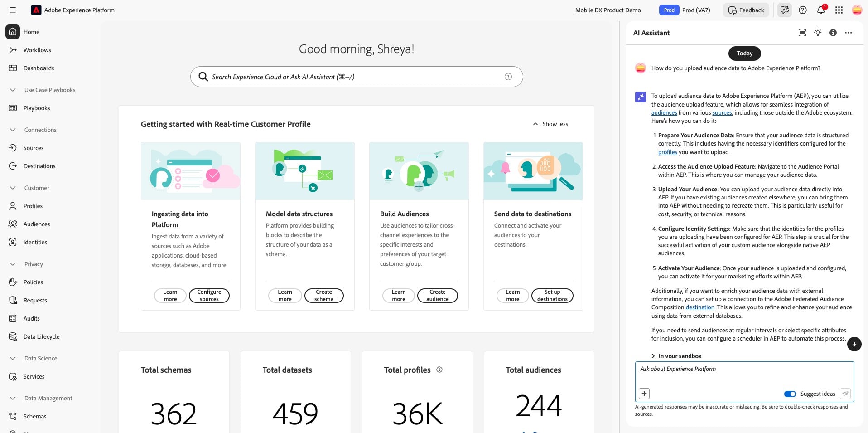
Task: Collapse the Data Science section
Action: [x=13, y=358]
